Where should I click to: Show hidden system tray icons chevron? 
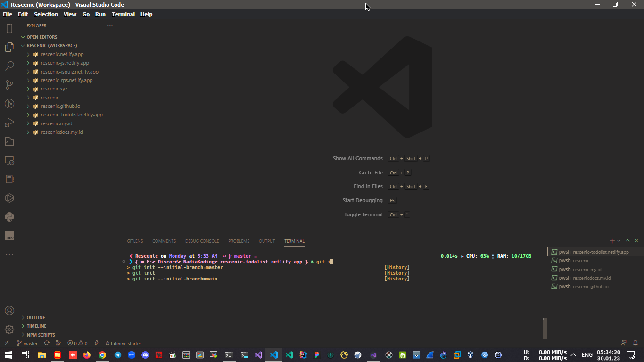[573, 355]
